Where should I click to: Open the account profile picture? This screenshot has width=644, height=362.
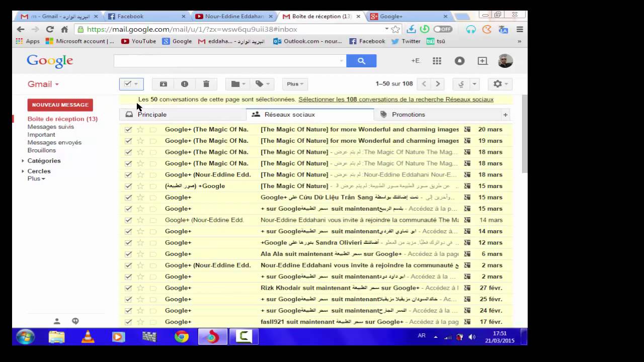[x=505, y=61]
